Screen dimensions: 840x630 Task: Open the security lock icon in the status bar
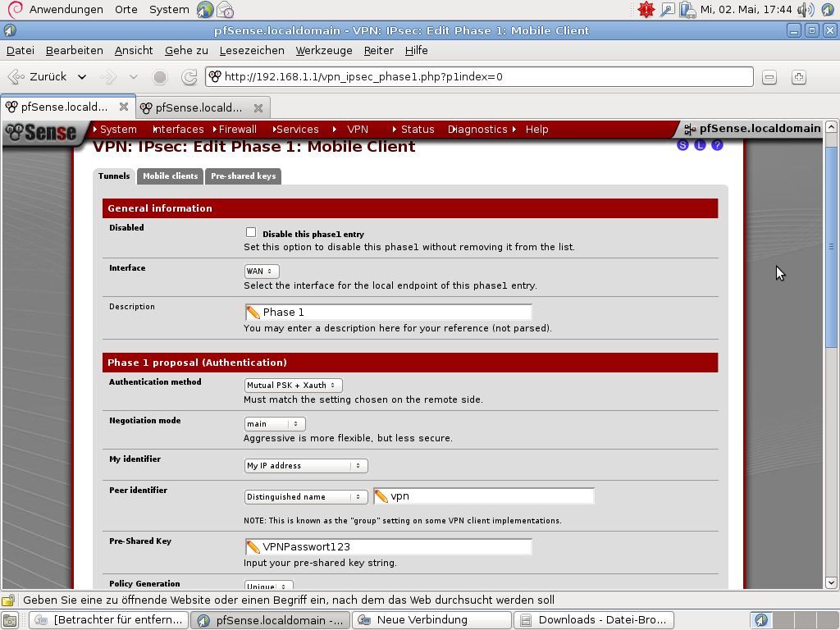tap(8, 600)
